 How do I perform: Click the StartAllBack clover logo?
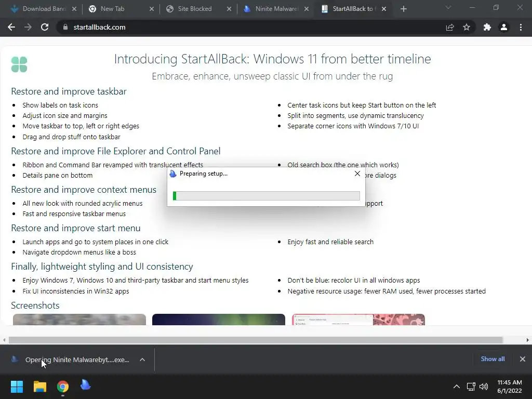click(19, 64)
